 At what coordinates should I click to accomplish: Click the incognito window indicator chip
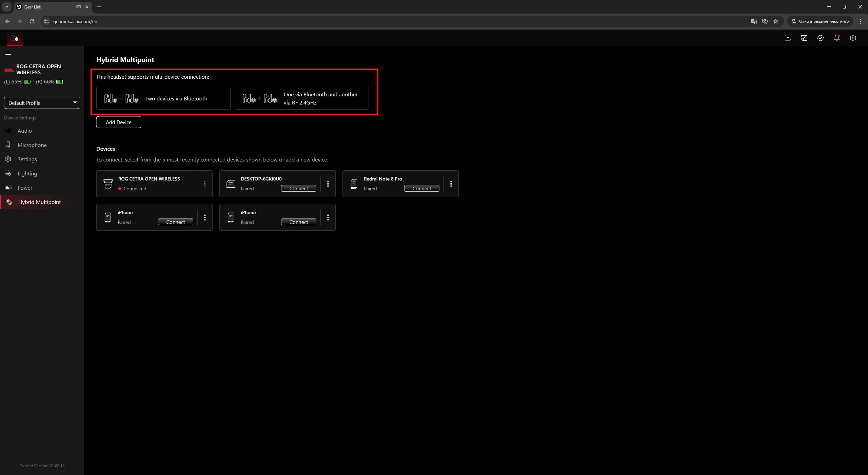click(820, 21)
